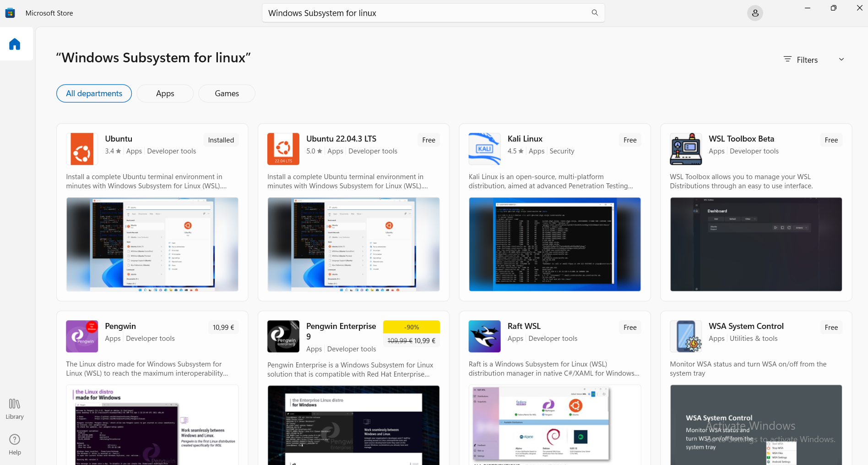Click the Microsoft Store logo icon
The image size is (868, 465).
10,13
